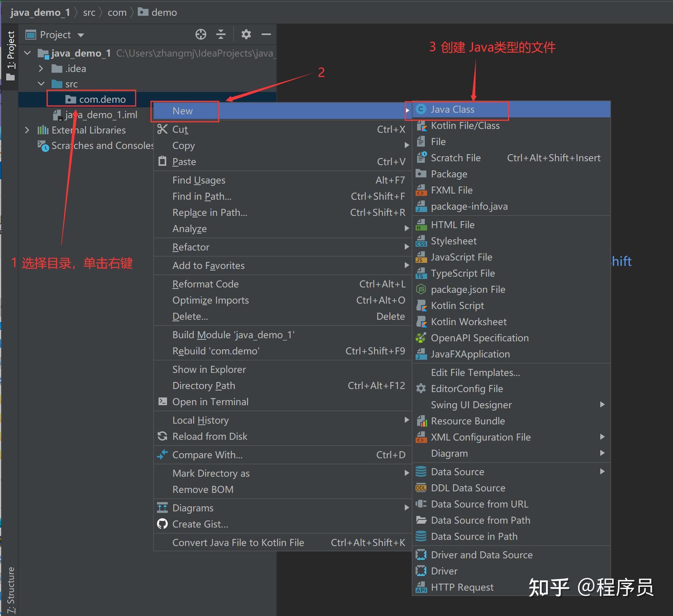Choose Mark Directory as entry
Viewport: 673px width, 616px height.
coord(283,473)
